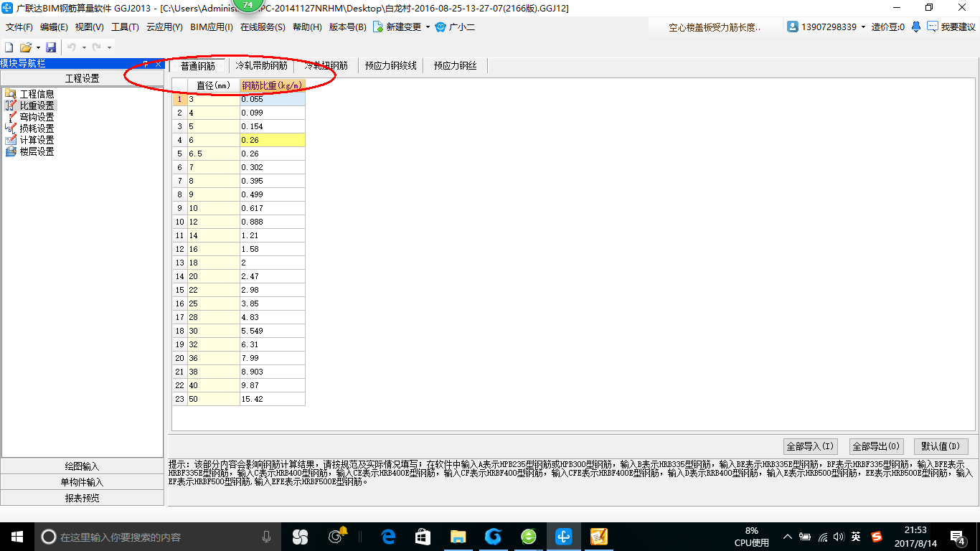Open Microsoft Edge from the taskbar

388,537
